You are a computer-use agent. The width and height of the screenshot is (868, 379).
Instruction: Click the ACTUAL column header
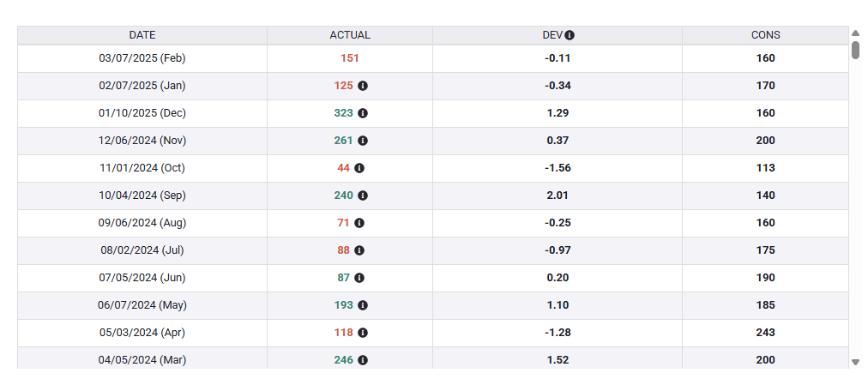pyautogui.click(x=350, y=35)
